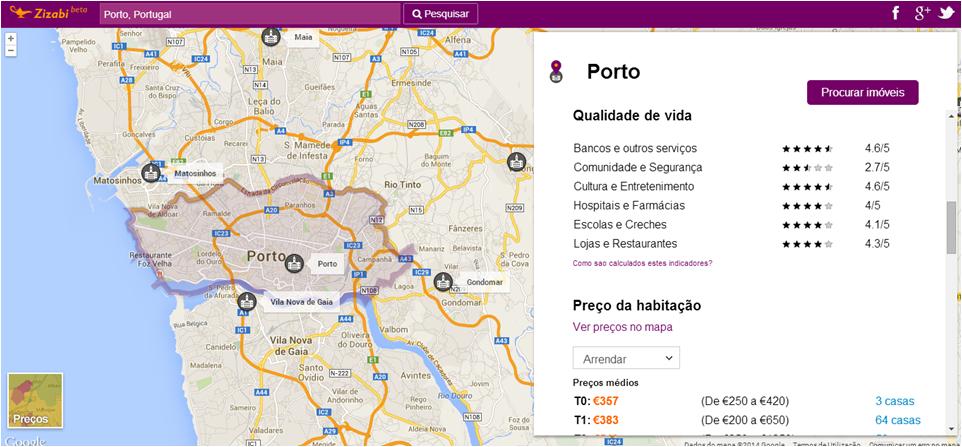Select the Vila Nova de Gaia marker icon

click(x=247, y=301)
